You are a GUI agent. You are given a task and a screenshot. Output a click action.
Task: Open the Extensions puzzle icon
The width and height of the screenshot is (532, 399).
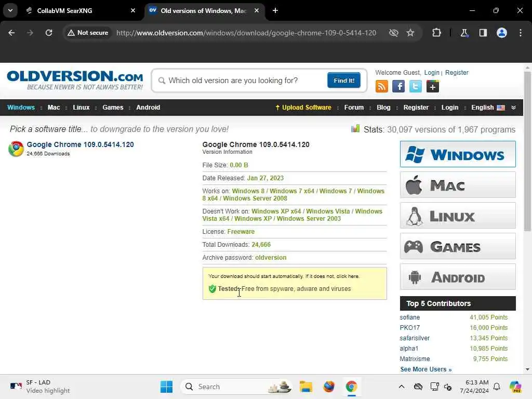pyautogui.click(x=436, y=33)
